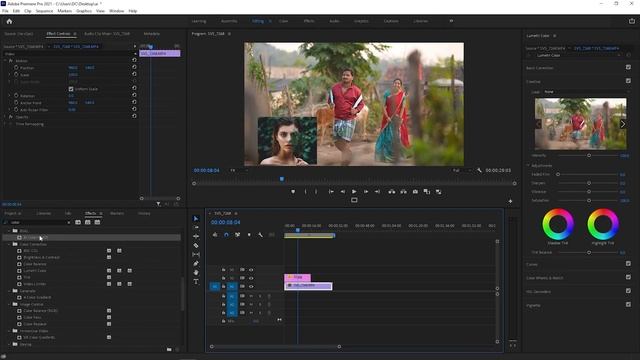Open Program monitor settings wrench
This screenshot has height=360, width=640.
tap(479, 170)
